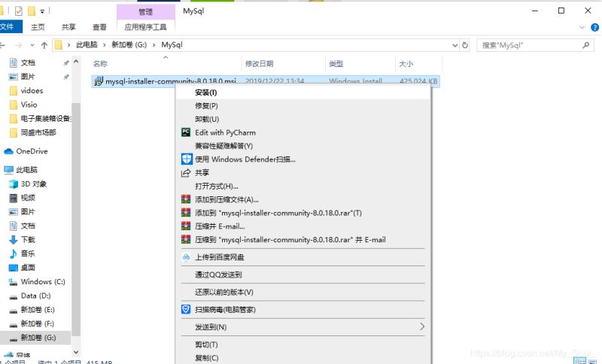Click the 下载 download arrow icon
Screen dimensions: 602x364
[14, 240]
